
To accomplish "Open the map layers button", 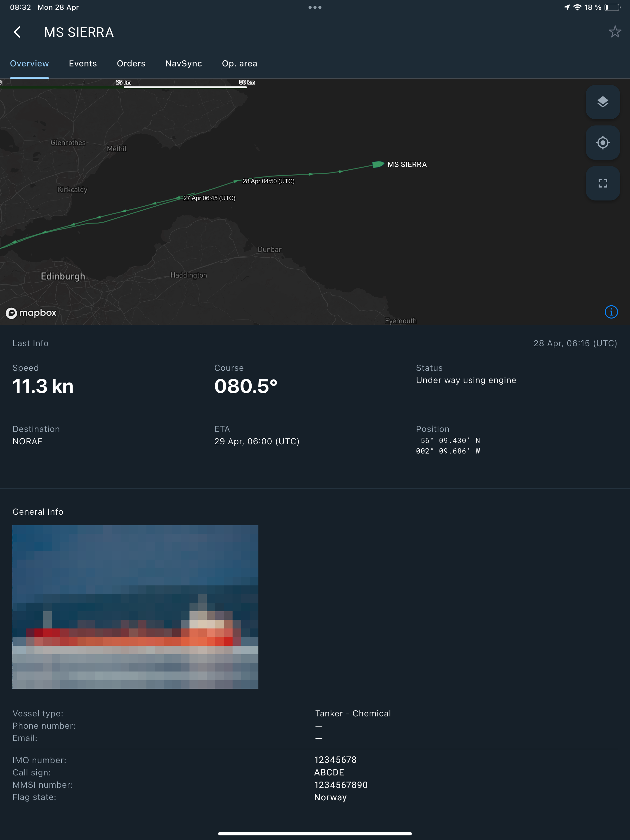I will (x=603, y=102).
